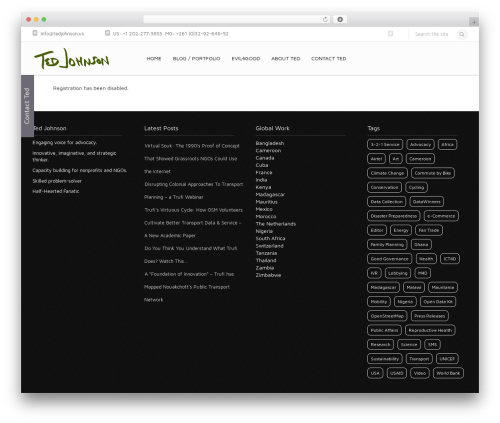Click the Press Releases tag
The height and width of the screenshot is (423, 500).
430,317
